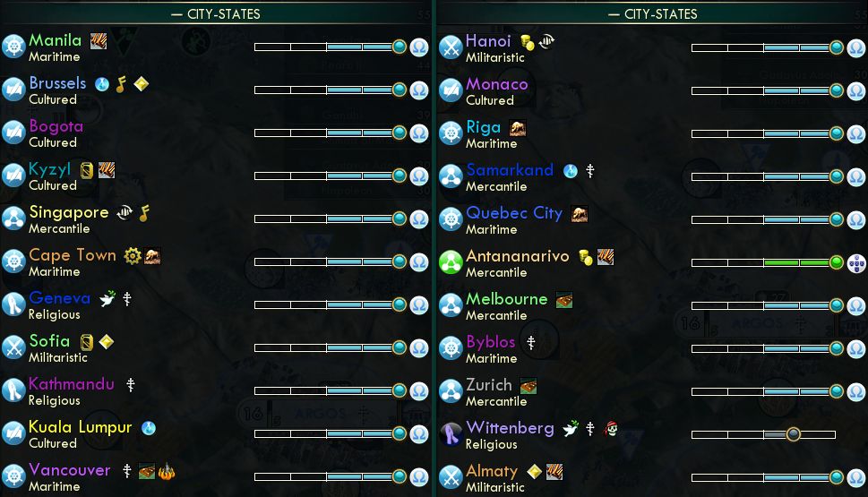Click the gold coins icon beside Hanoi
The height and width of the screenshot is (497, 868).
coord(527,42)
